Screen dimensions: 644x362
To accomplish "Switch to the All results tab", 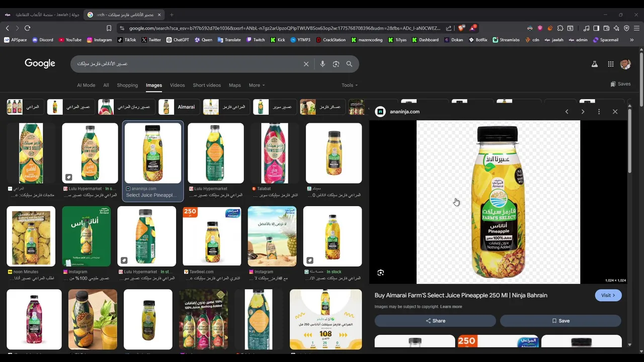I will 106,85.
